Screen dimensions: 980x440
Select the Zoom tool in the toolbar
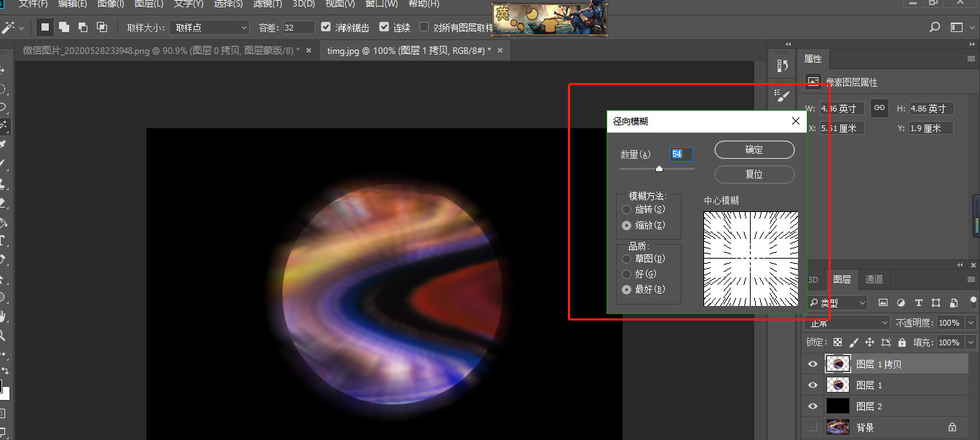pos(6,335)
